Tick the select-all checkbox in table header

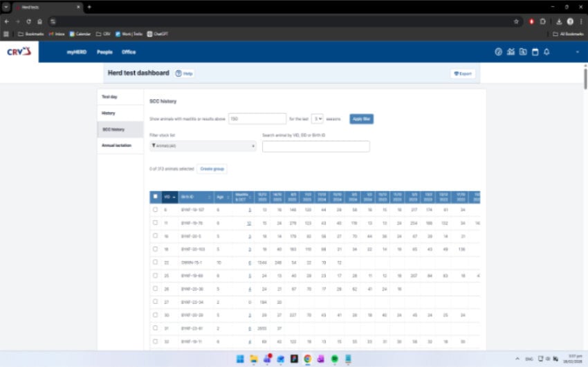click(156, 197)
